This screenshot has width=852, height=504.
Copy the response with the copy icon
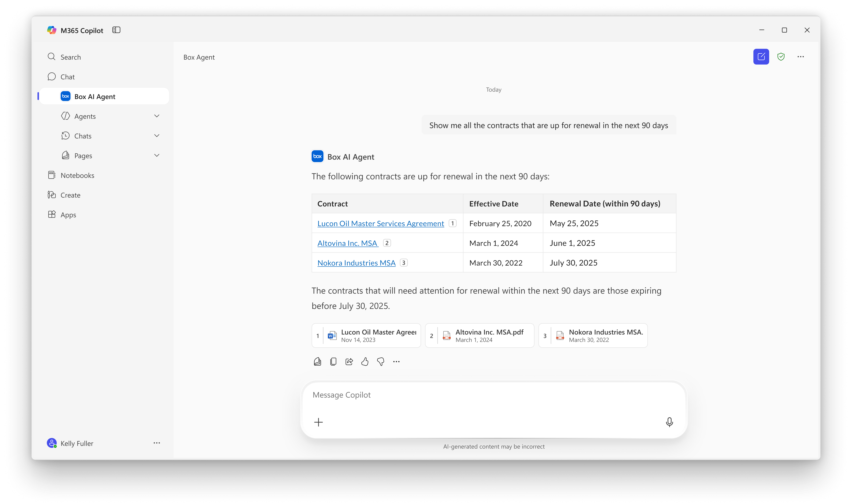(333, 362)
